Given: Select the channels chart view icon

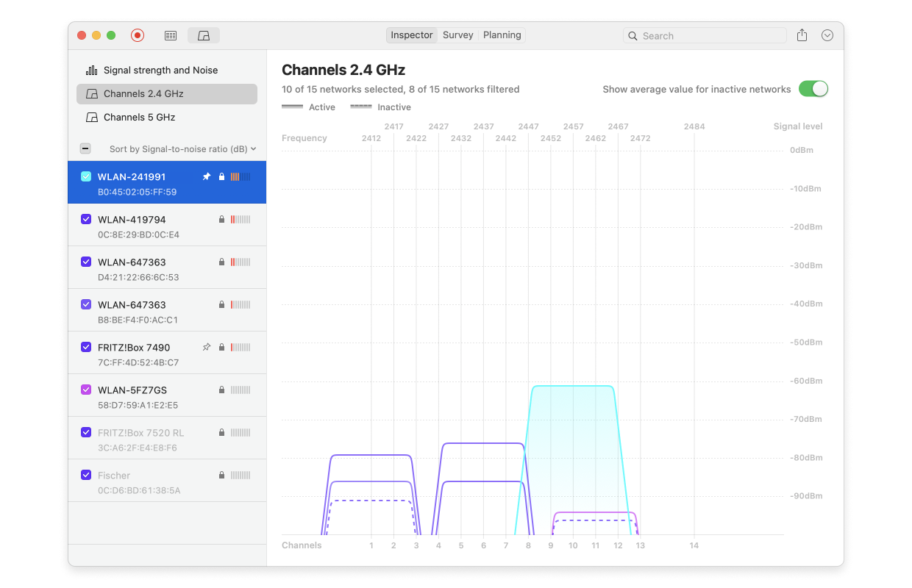Looking at the screenshot, I should coord(203,35).
